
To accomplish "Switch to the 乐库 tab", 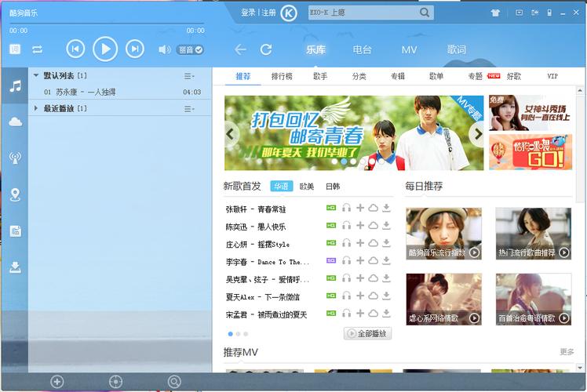I will click(315, 49).
